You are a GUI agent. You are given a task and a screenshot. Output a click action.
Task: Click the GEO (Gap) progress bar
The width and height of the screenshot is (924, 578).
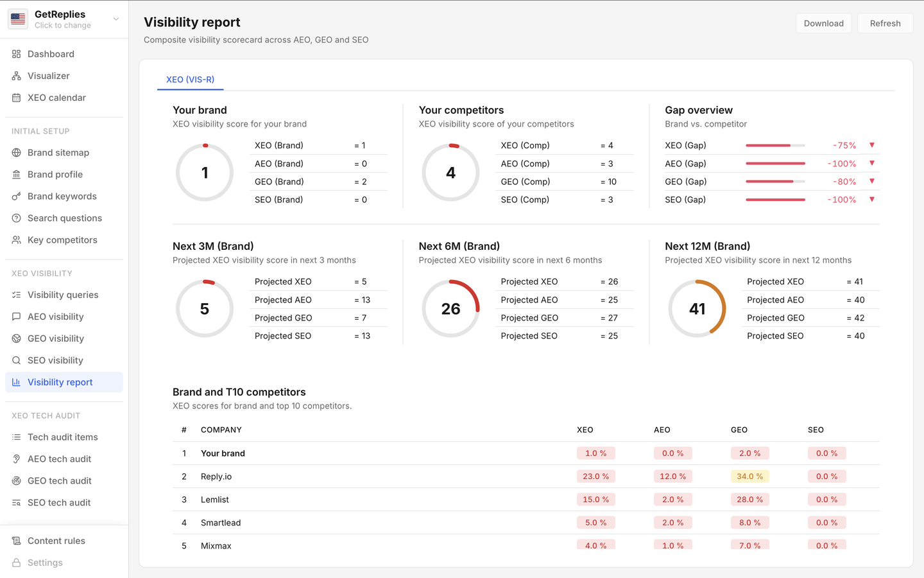tap(775, 182)
